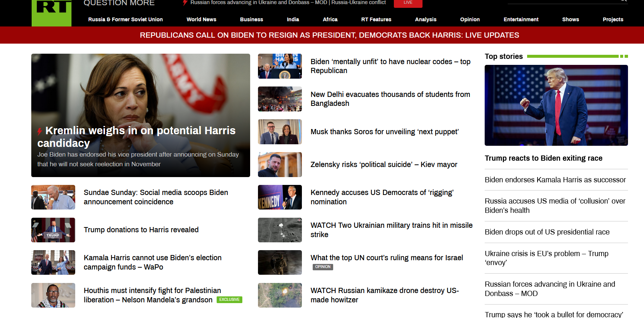Open the Republicans call on Biden live updates banner

coord(329,35)
